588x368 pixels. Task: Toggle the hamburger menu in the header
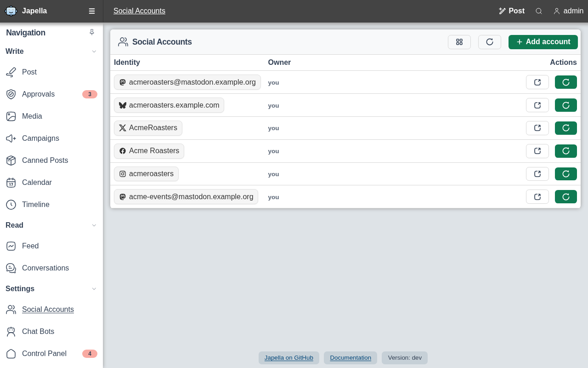[92, 11]
